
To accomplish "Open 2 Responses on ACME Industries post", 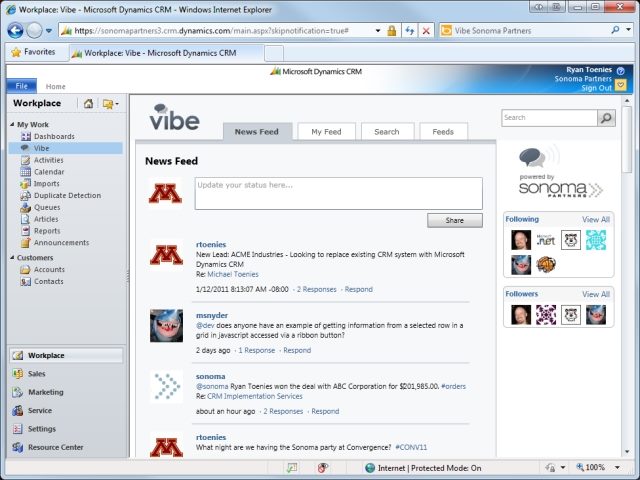I will [316, 289].
